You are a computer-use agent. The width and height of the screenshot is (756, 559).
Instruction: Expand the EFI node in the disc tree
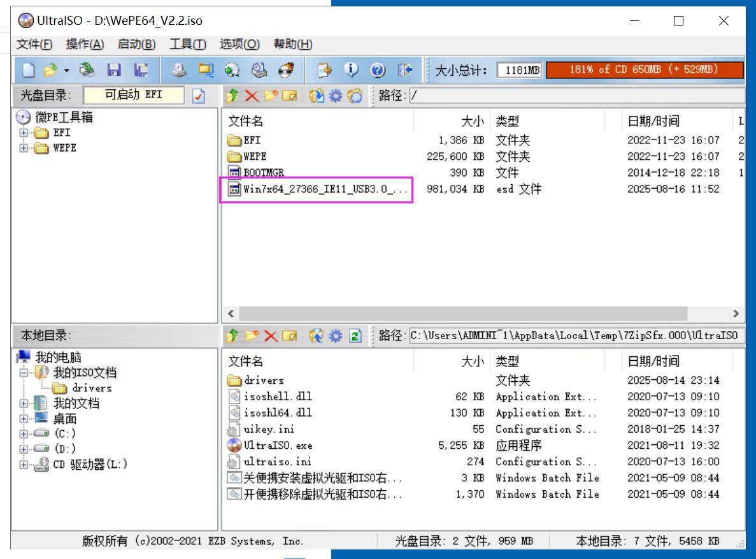(24, 133)
